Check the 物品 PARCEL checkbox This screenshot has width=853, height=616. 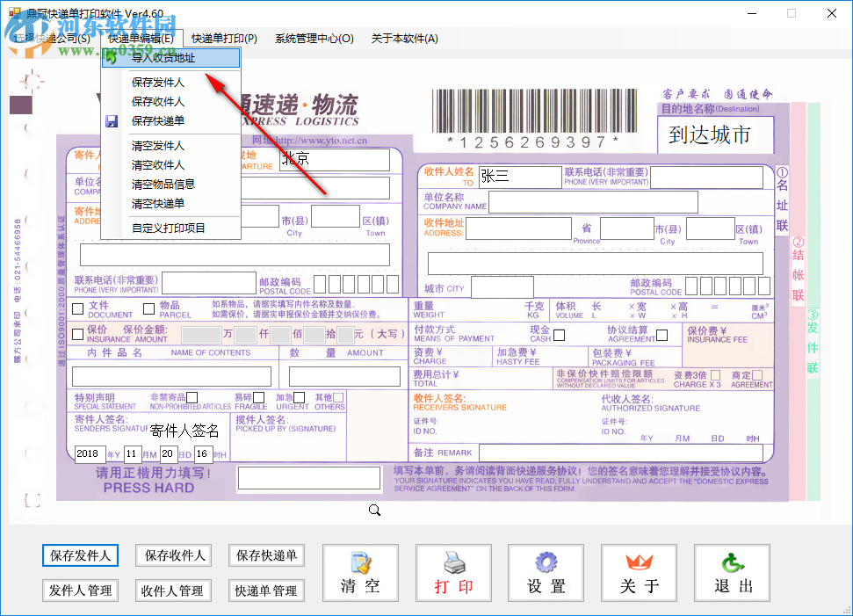click(x=149, y=308)
